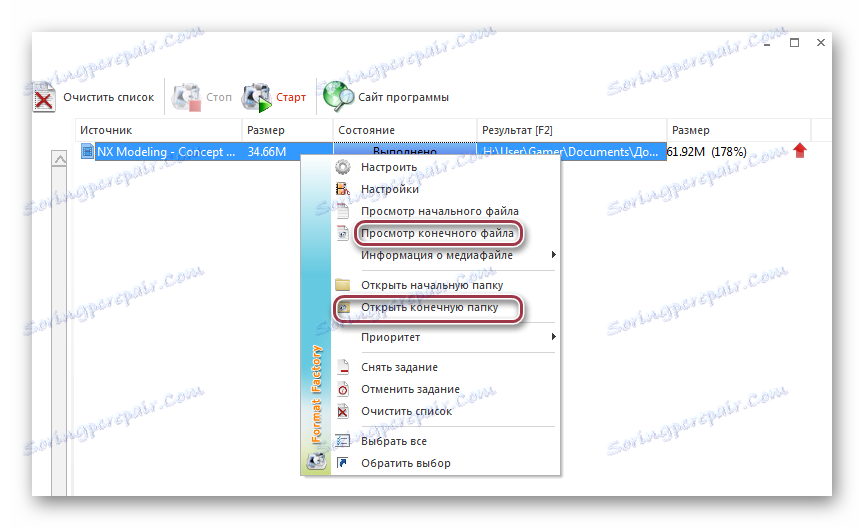The image size is (864, 528).
Task: Maximize the window
Action: pos(794,42)
